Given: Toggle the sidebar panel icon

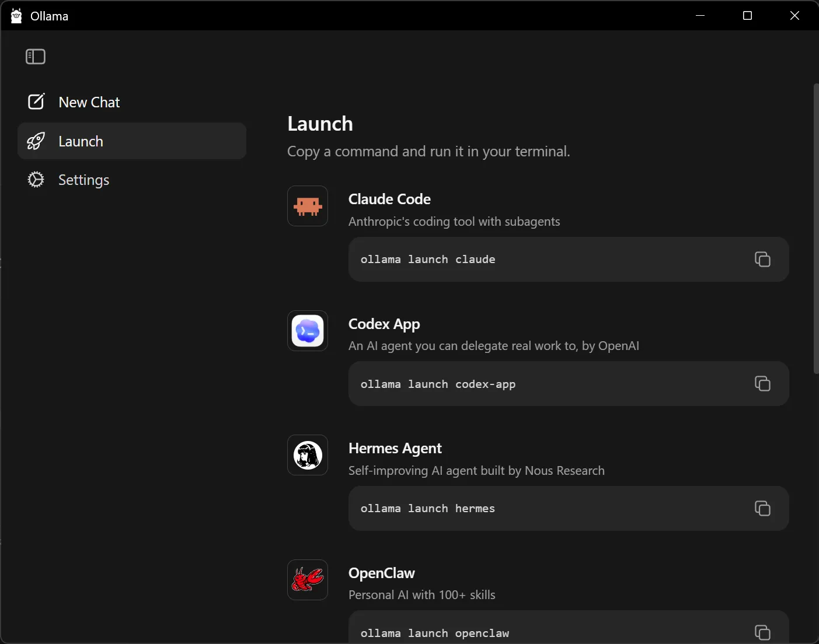Looking at the screenshot, I should pos(36,57).
